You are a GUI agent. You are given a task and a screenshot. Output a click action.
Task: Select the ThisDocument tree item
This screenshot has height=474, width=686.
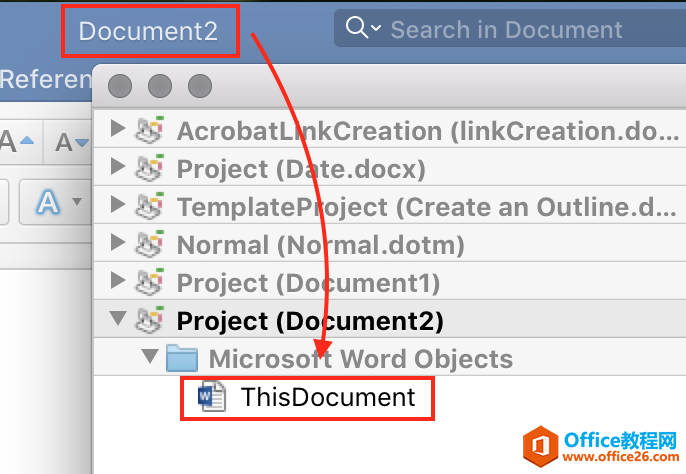coord(327,397)
